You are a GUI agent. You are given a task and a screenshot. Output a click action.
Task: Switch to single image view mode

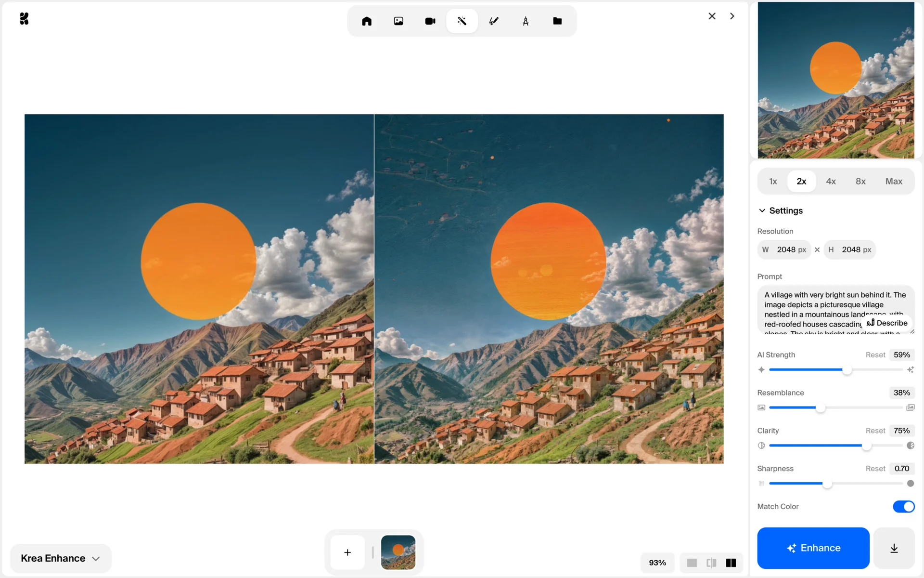[692, 563]
